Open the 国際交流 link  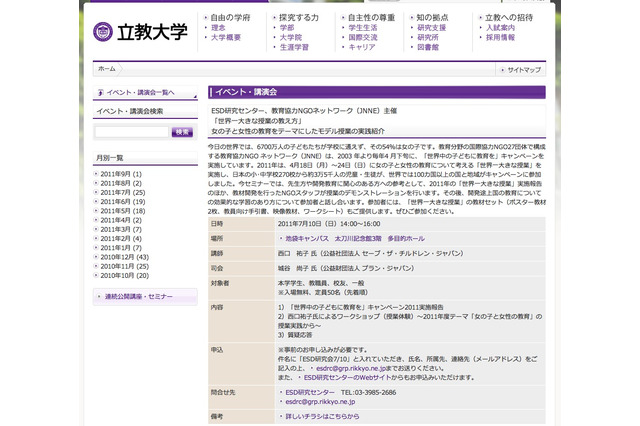coord(363,38)
